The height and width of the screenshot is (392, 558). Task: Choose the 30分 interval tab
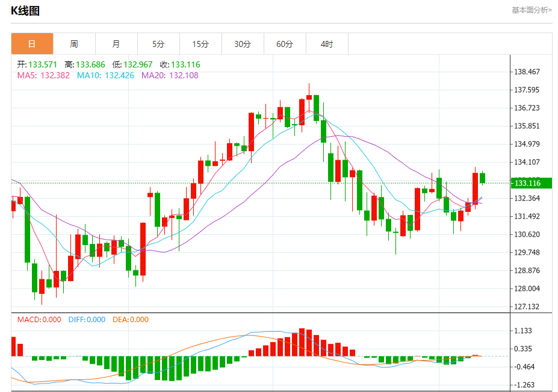pyautogui.click(x=243, y=44)
